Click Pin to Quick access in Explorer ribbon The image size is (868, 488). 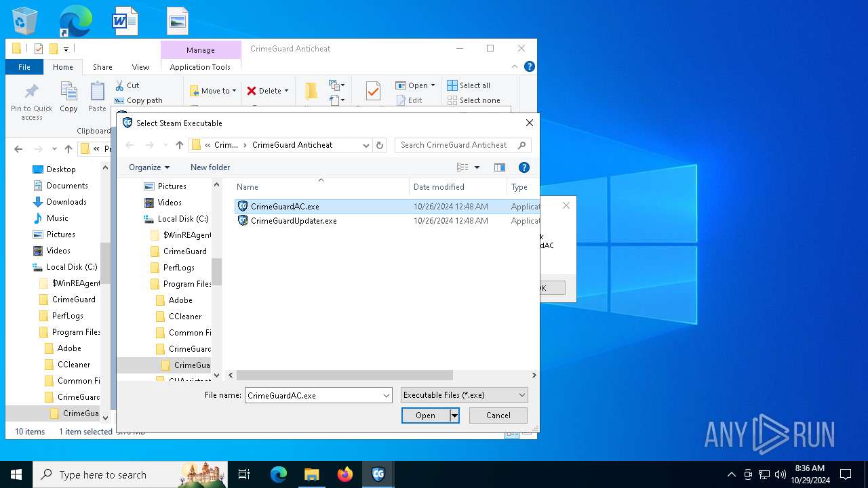click(31, 102)
